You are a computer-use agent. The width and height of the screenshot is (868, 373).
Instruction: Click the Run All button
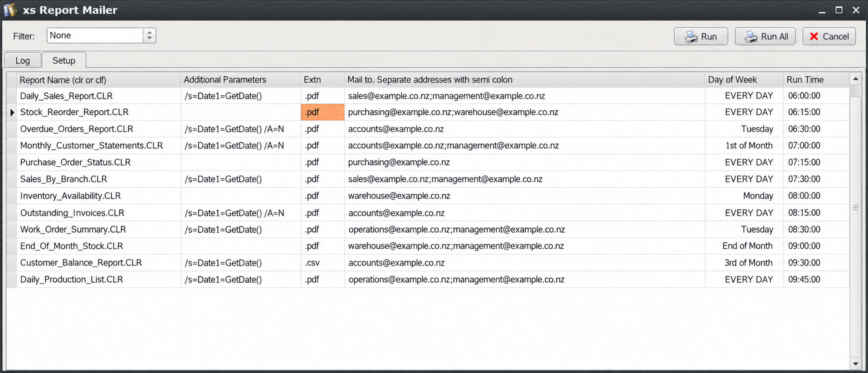765,36
